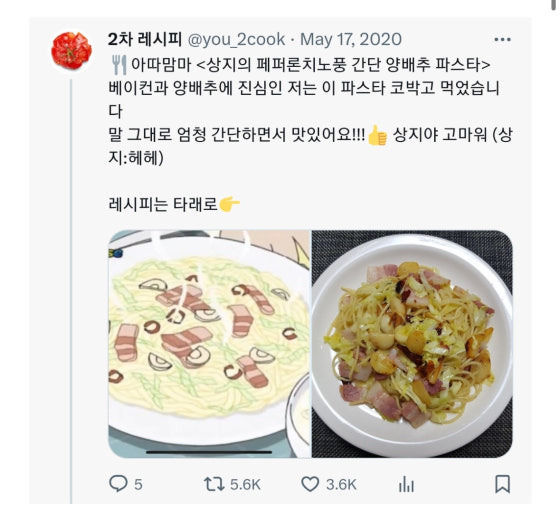Click the 3.6K likes count
This screenshot has height=512, width=560.
[341, 485]
